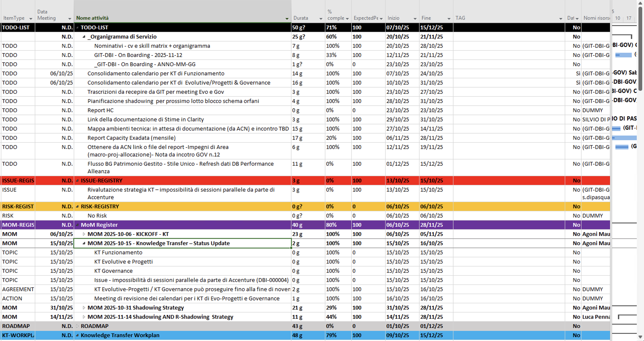Click the KT-WORKPL item type cell
Screen dimensions: 644x341
click(18, 335)
